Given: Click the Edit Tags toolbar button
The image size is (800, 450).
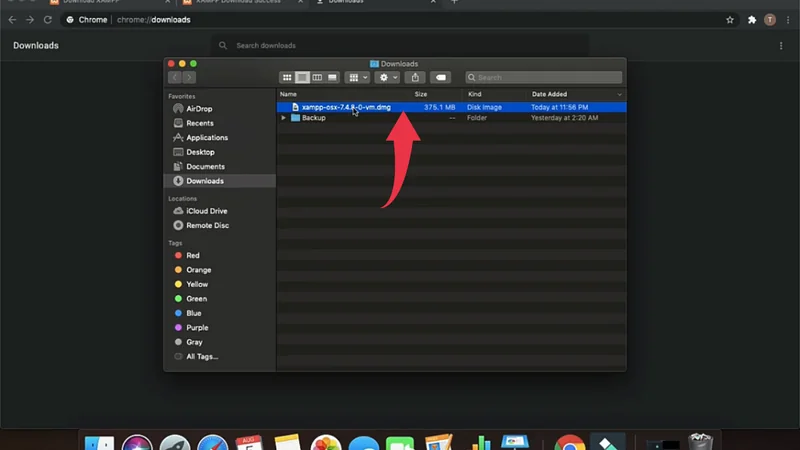Looking at the screenshot, I should (441, 77).
